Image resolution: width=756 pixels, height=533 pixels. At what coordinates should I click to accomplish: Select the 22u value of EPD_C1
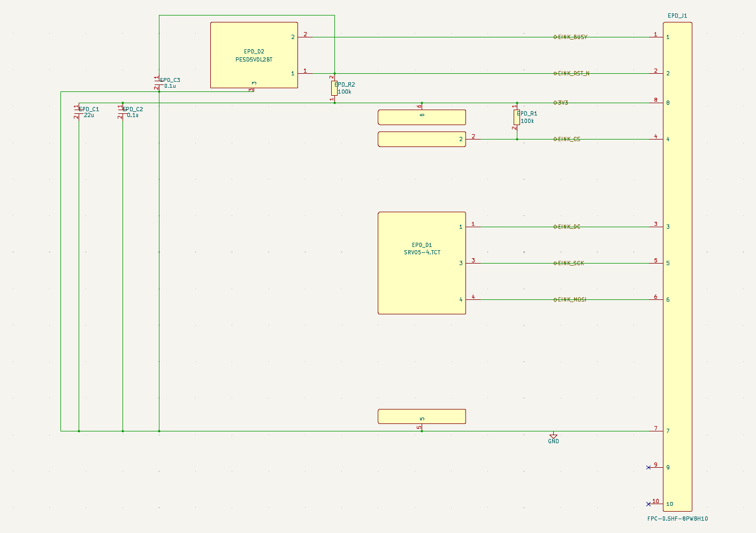89,115
